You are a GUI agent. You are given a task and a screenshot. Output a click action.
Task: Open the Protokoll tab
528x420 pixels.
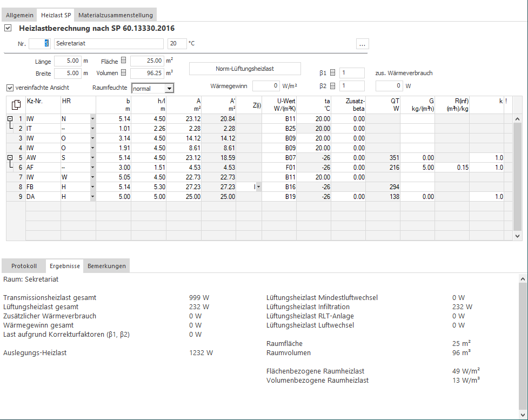[24, 266]
